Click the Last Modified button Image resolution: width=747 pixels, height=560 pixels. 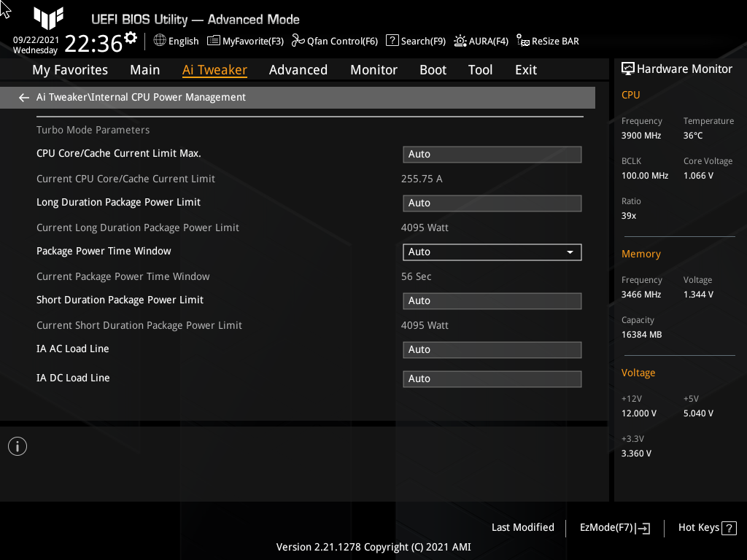[522, 527]
